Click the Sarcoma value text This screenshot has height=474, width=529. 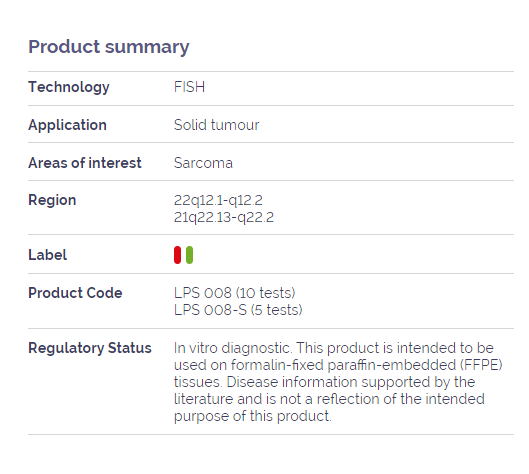203,163
